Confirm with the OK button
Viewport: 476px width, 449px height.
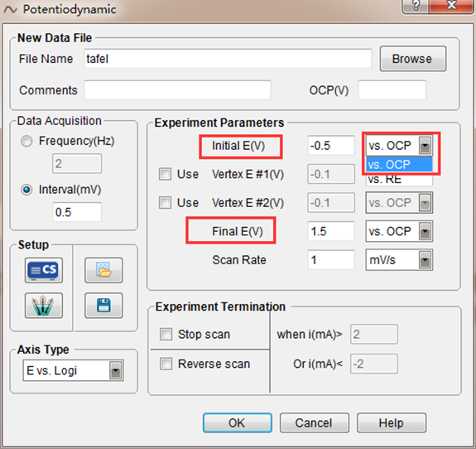(x=238, y=422)
